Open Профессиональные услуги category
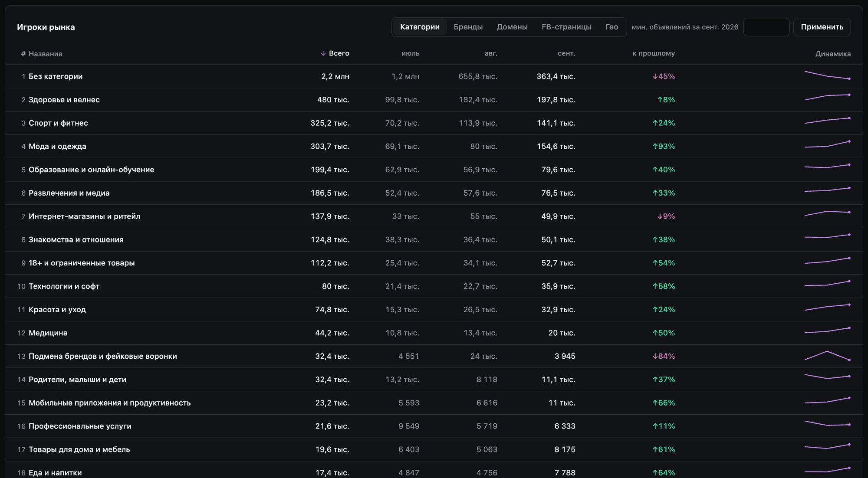 80,426
